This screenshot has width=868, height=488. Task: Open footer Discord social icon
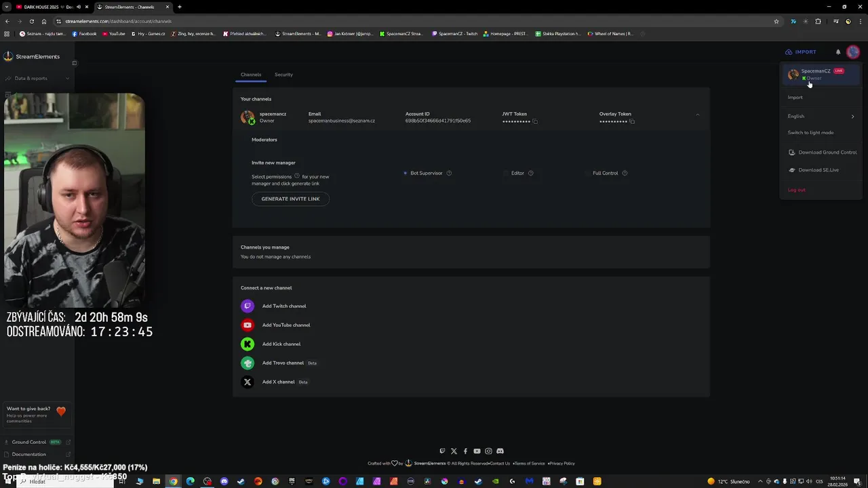click(500, 451)
